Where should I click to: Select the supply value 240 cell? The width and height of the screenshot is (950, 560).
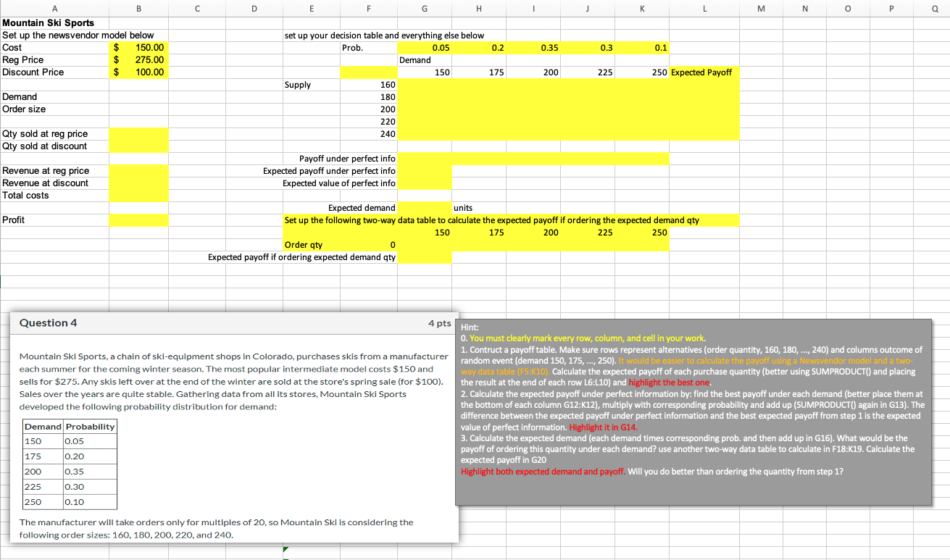point(368,134)
